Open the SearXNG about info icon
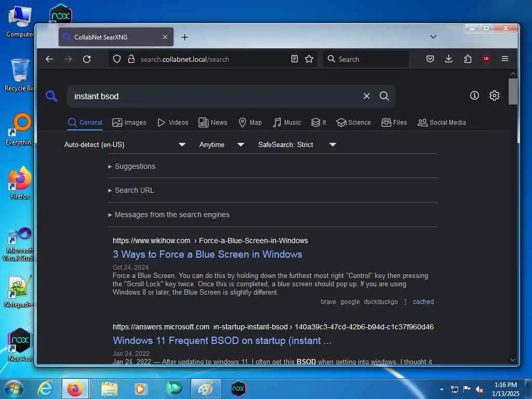The height and width of the screenshot is (399, 532). (474, 96)
